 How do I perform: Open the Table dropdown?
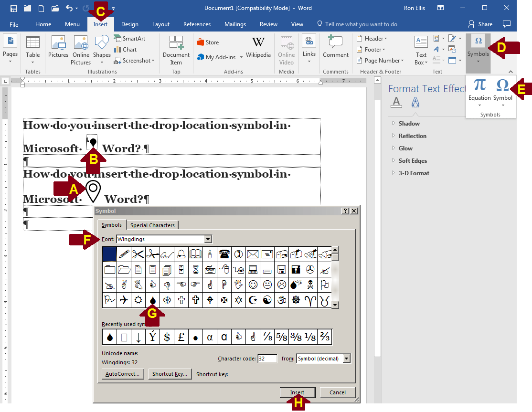click(x=32, y=50)
